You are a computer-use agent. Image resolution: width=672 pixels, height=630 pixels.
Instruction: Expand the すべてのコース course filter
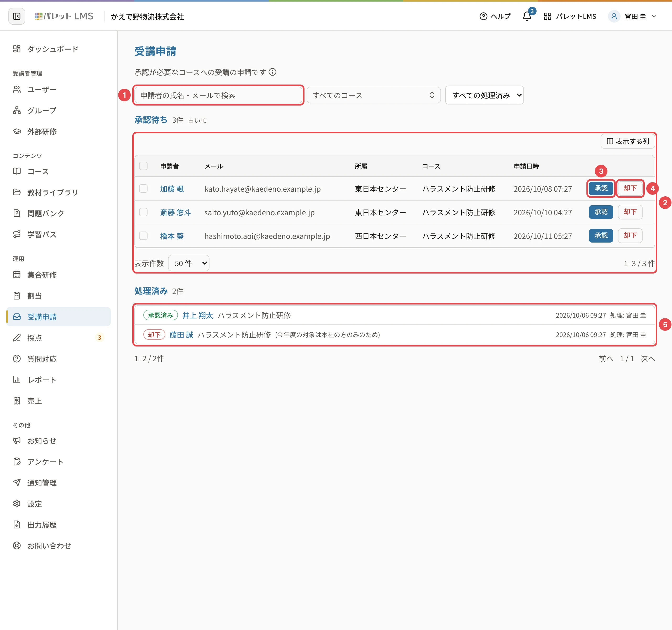point(374,95)
